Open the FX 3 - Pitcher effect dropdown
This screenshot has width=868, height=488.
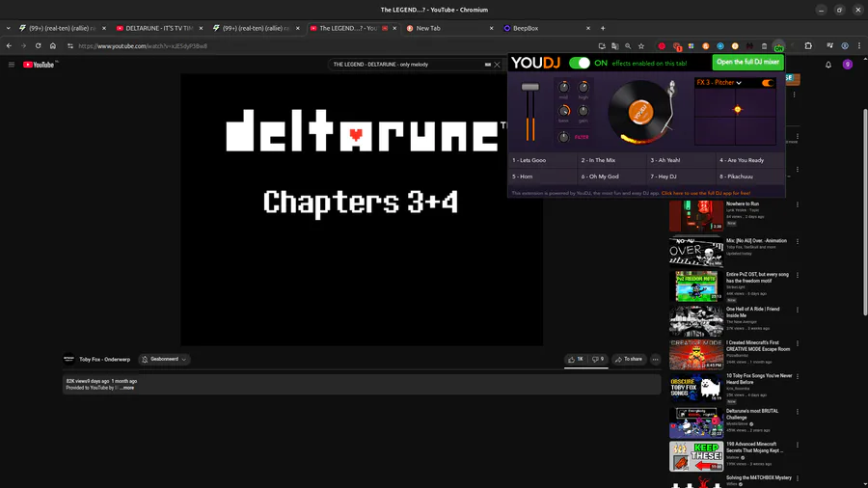point(719,82)
